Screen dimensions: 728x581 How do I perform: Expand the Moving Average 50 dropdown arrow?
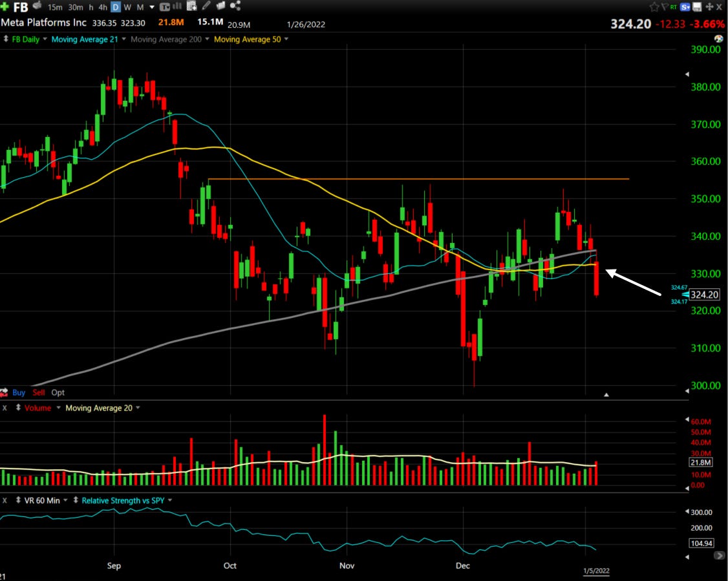pos(286,39)
